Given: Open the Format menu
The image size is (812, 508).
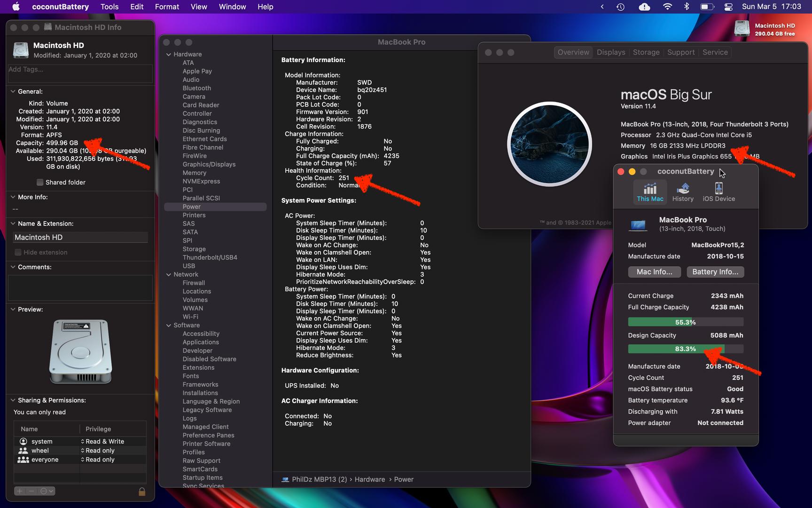Looking at the screenshot, I should point(167,7).
